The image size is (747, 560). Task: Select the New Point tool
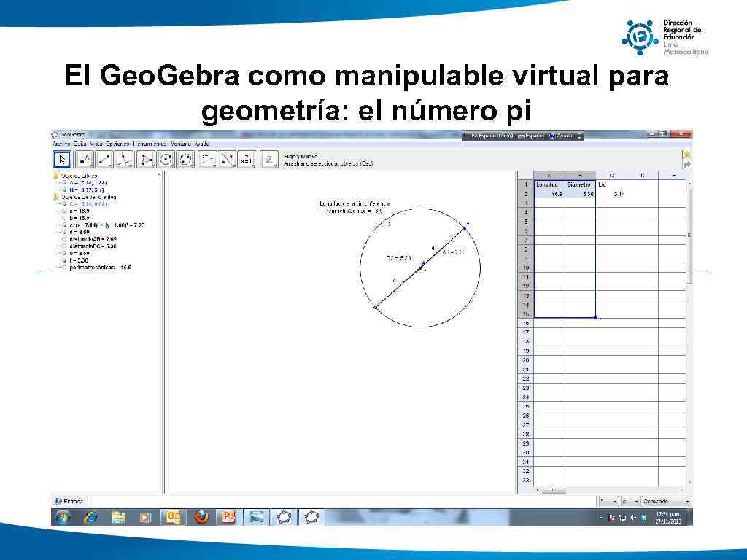pos(85,160)
